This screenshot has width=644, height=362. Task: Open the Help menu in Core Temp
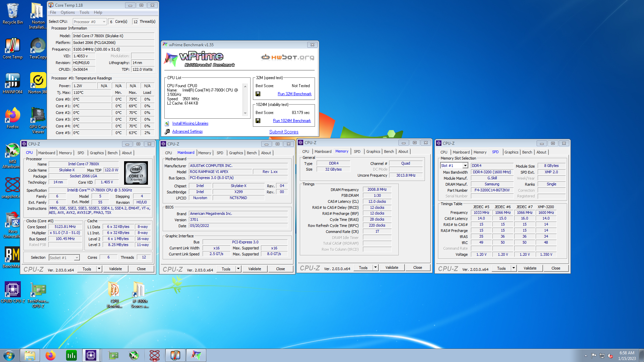point(98,12)
